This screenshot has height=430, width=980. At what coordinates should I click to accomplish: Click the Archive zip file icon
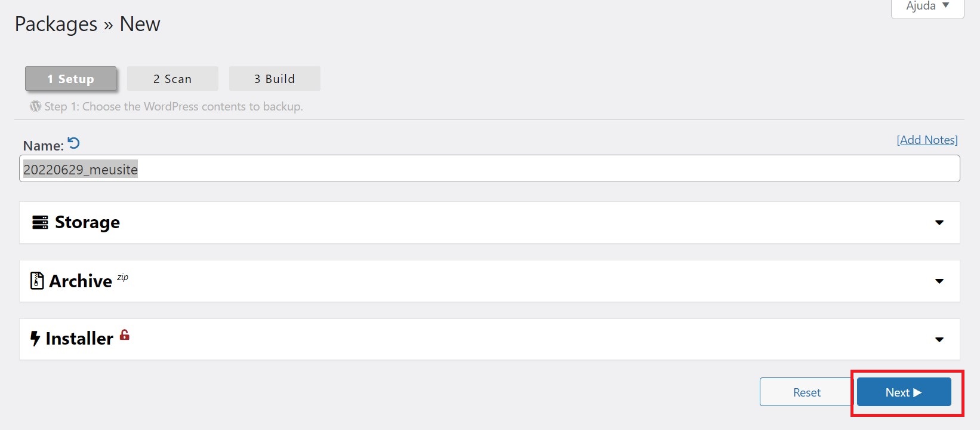37,281
